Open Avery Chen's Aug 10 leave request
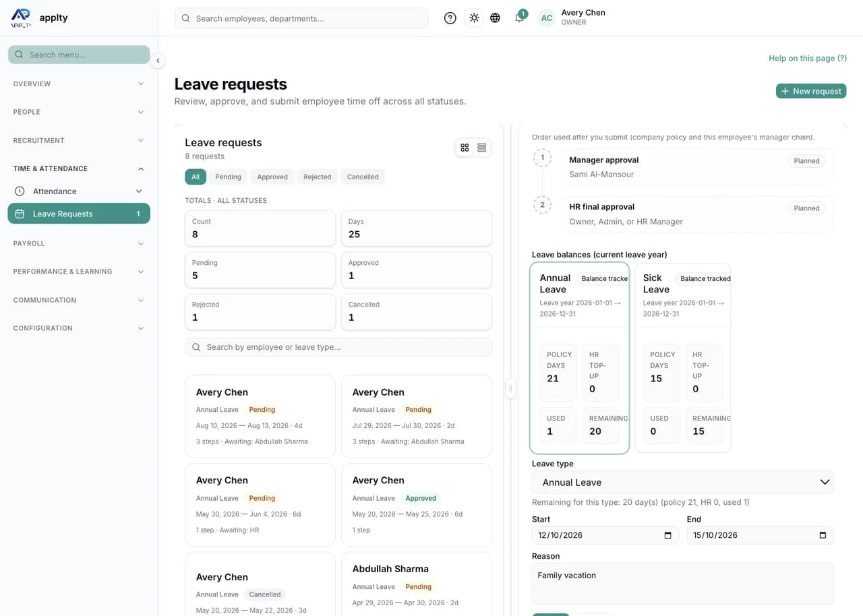The height and width of the screenshot is (616, 863). tap(260, 417)
